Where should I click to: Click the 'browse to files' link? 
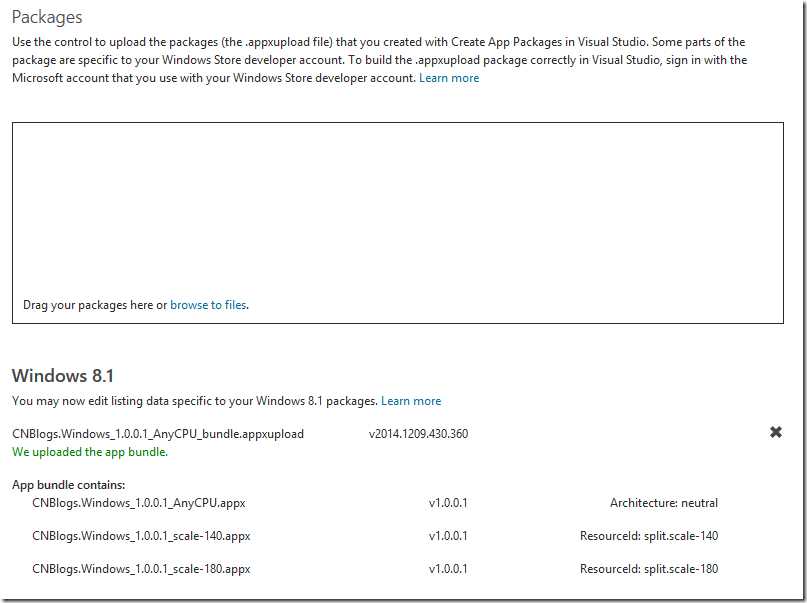(x=208, y=305)
